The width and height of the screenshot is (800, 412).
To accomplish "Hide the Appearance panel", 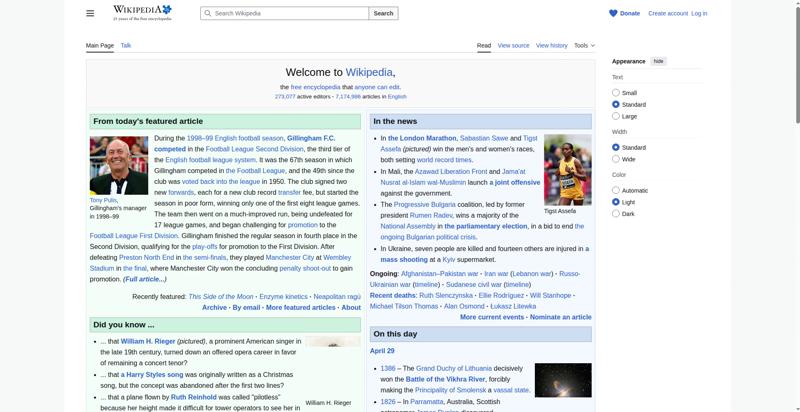I will [x=658, y=61].
